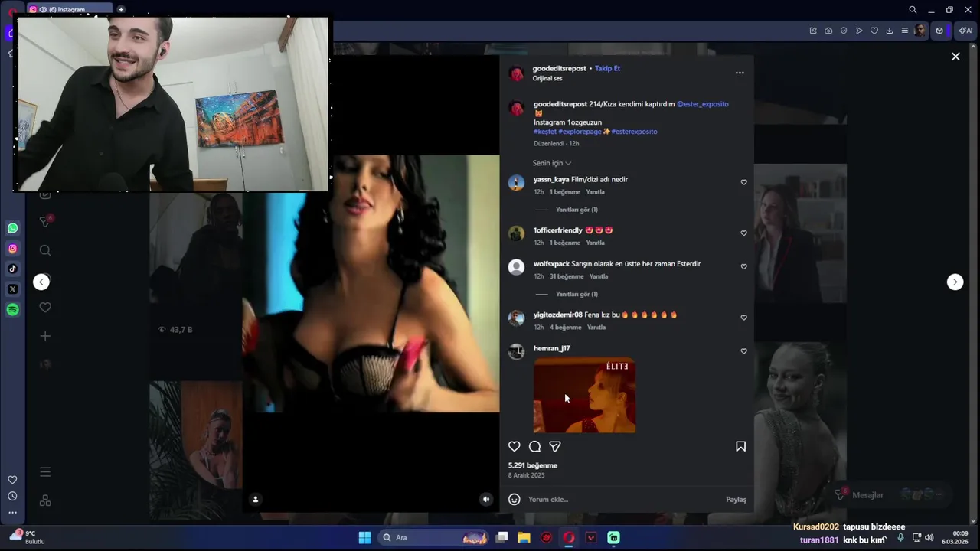Open Windows Start menu

[364, 537]
